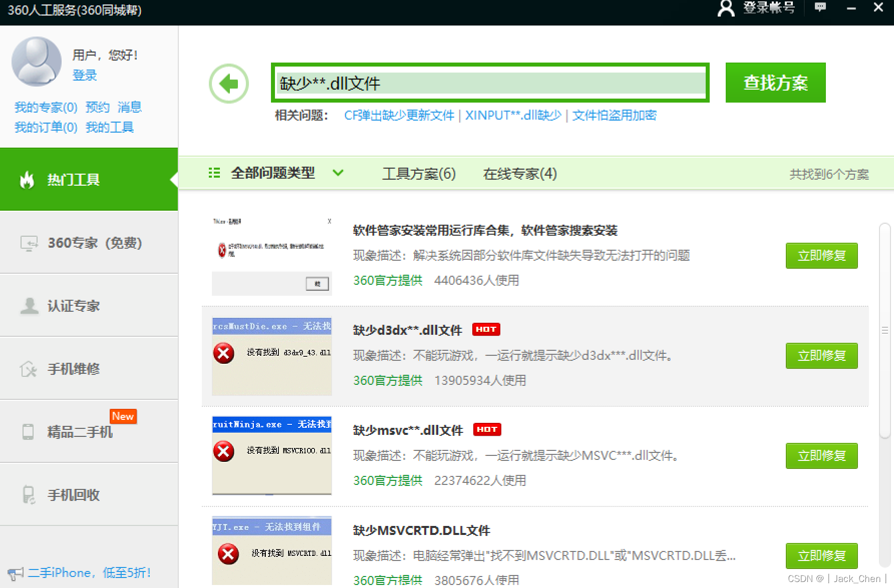Open related question CF弹出缺少更新文件
The width and height of the screenshot is (894, 588).
[399, 116]
